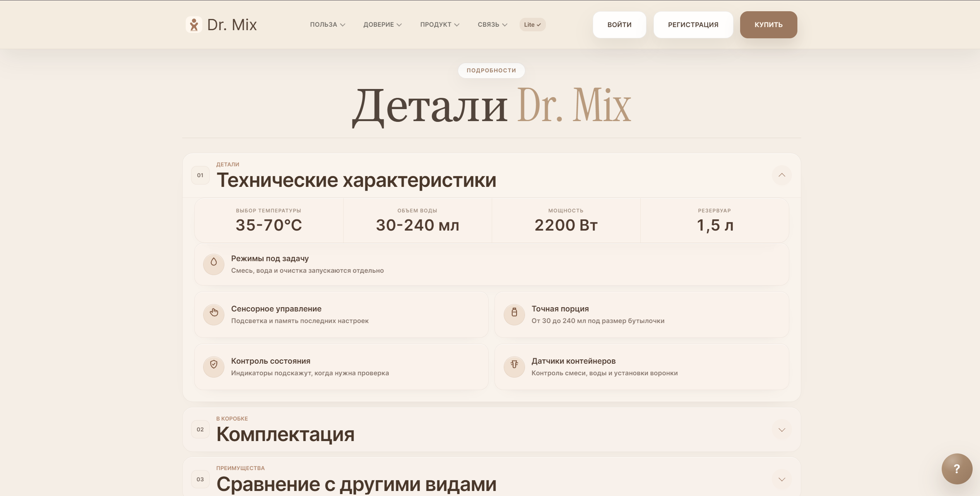
Task: Click the ПОДРОБНОСТИ pill label
Action: 491,70
